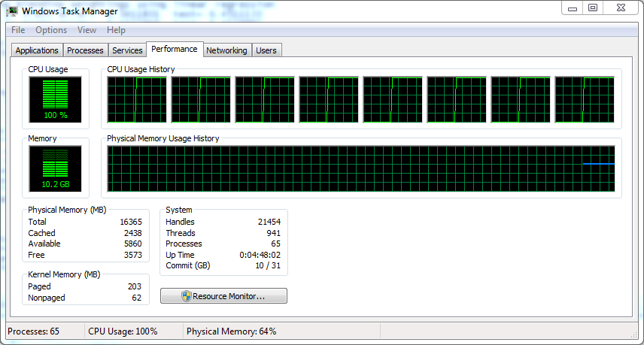Click the Cached memory value 2438
The width and height of the screenshot is (644, 345).
click(132, 232)
